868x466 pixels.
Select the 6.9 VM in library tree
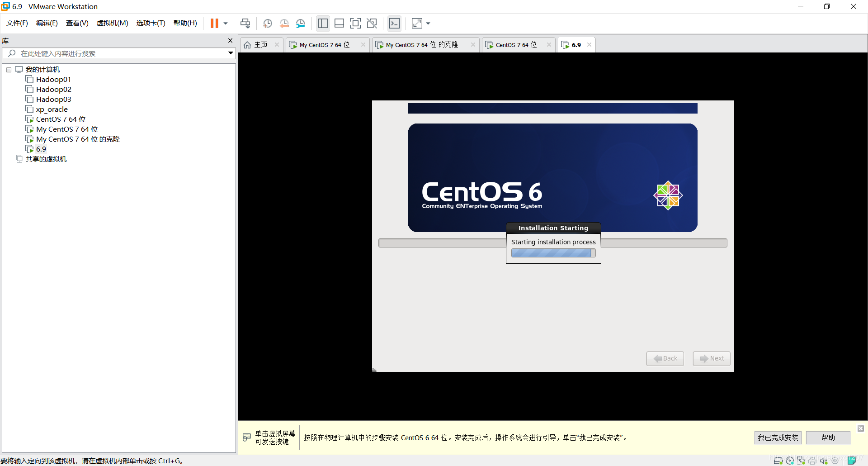[x=36, y=149]
